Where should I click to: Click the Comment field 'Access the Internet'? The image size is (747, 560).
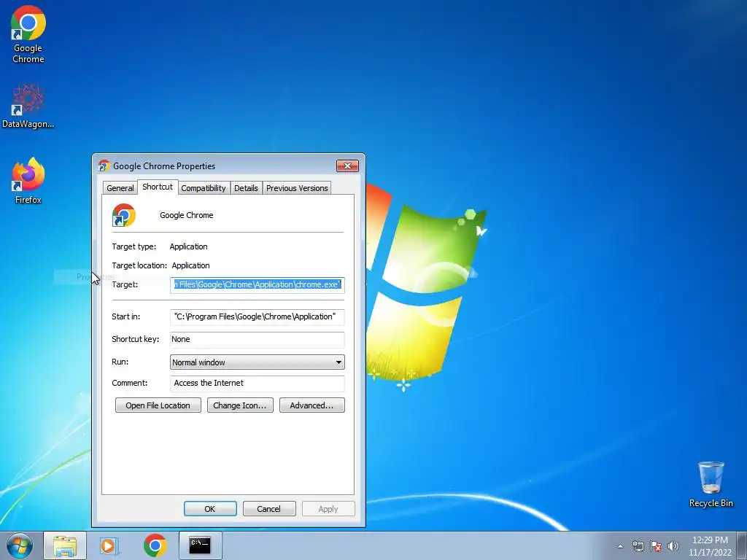(x=258, y=384)
